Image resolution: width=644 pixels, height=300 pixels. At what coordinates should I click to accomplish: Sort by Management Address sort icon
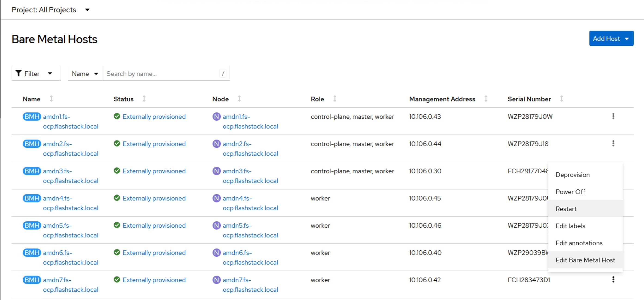[x=486, y=99]
